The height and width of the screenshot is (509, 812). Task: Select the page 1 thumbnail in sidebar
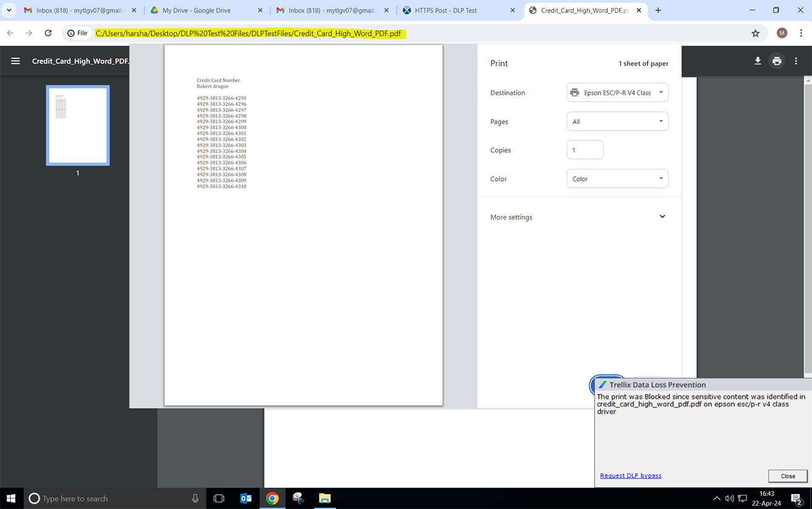(78, 126)
